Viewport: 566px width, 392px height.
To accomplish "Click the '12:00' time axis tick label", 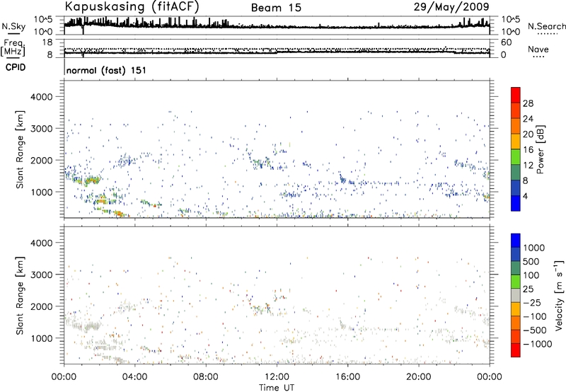I will [x=277, y=377].
